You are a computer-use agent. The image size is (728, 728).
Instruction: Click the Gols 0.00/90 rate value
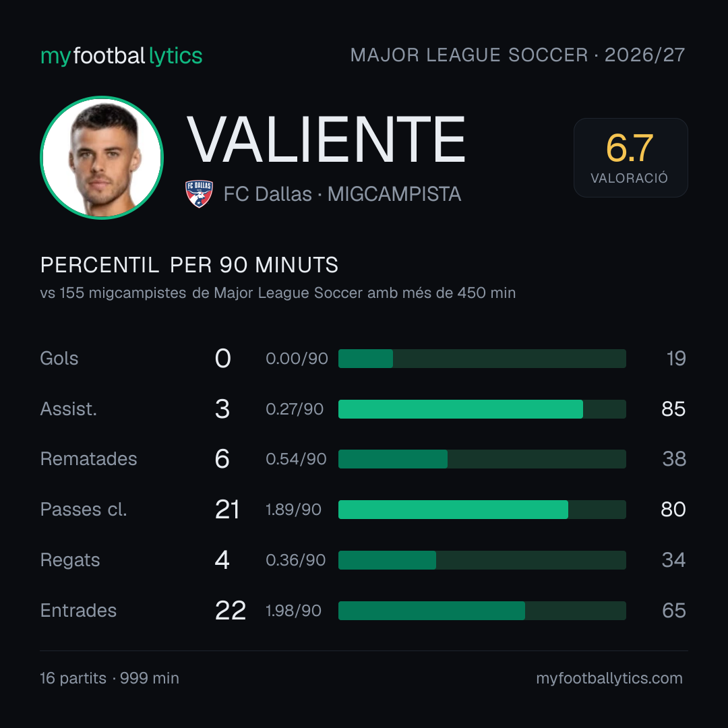point(297,359)
